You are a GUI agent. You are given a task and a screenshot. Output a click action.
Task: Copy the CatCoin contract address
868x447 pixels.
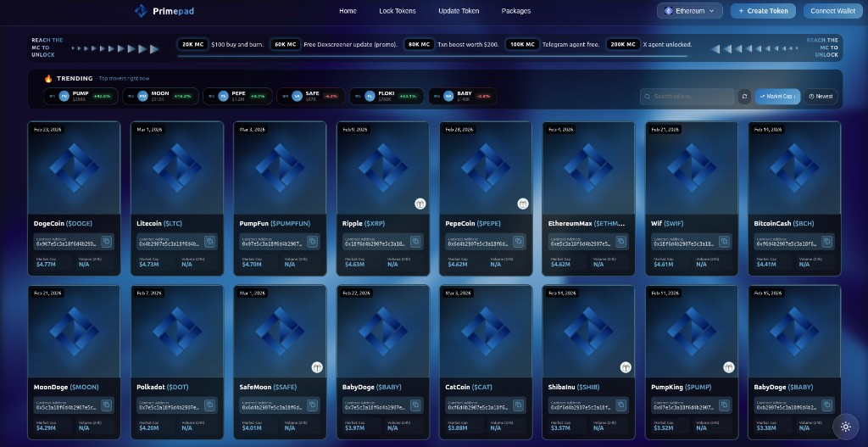518,405
